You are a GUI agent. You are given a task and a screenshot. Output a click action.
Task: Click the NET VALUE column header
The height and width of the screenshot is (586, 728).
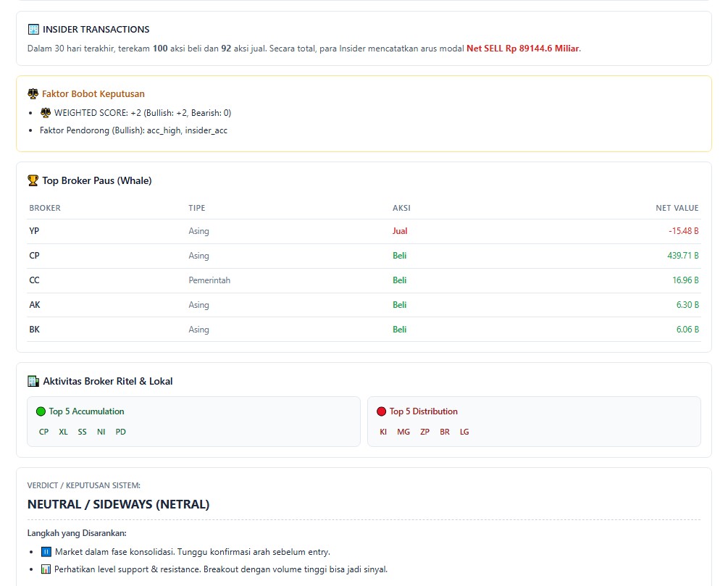677,208
